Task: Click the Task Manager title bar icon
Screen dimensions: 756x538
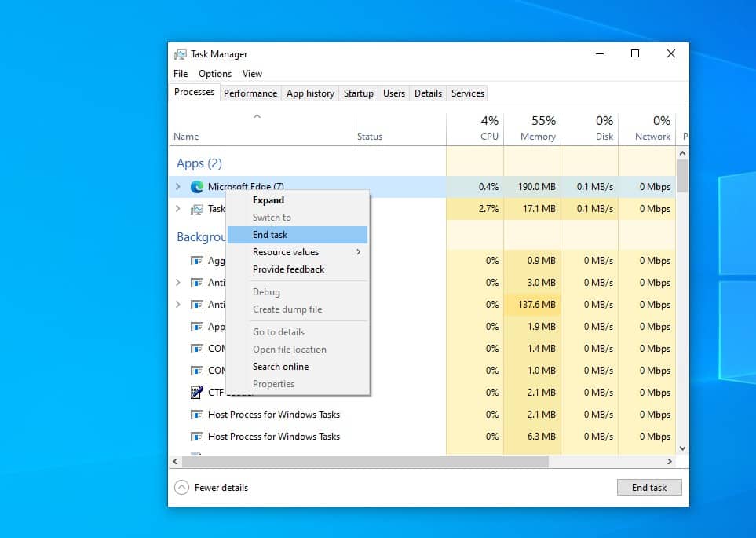Action: point(181,54)
